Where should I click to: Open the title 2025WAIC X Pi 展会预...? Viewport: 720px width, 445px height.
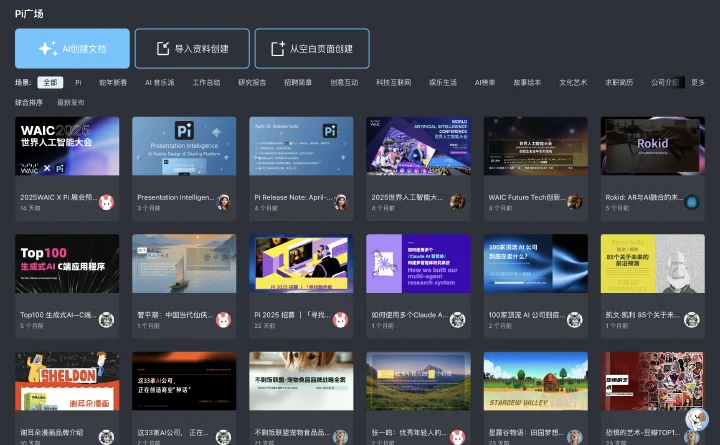(59, 197)
